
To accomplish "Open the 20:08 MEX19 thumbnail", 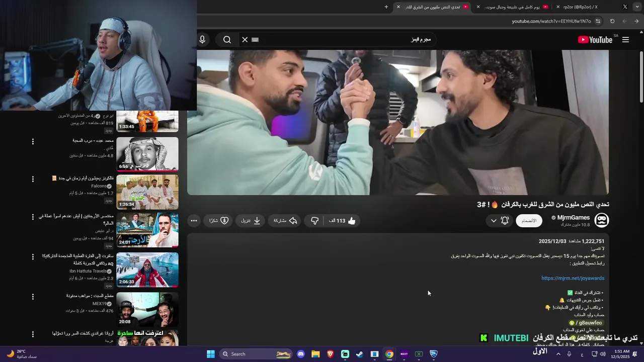I will (x=147, y=309).
